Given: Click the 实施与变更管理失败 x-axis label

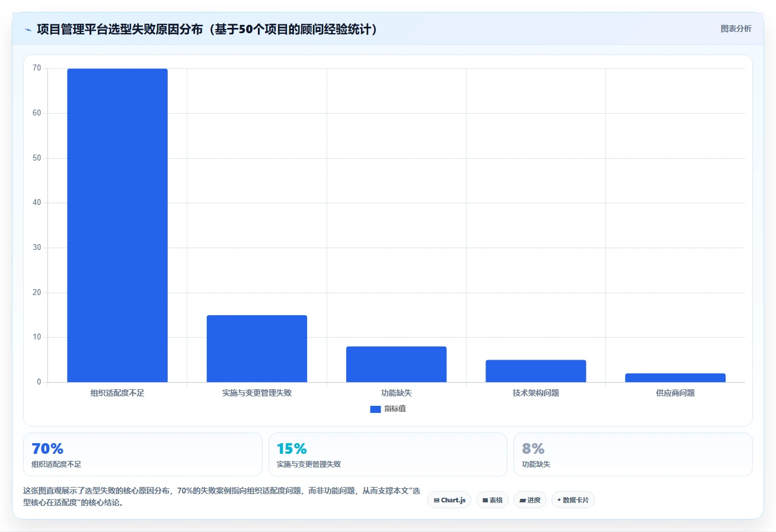Looking at the screenshot, I should (257, 393).
